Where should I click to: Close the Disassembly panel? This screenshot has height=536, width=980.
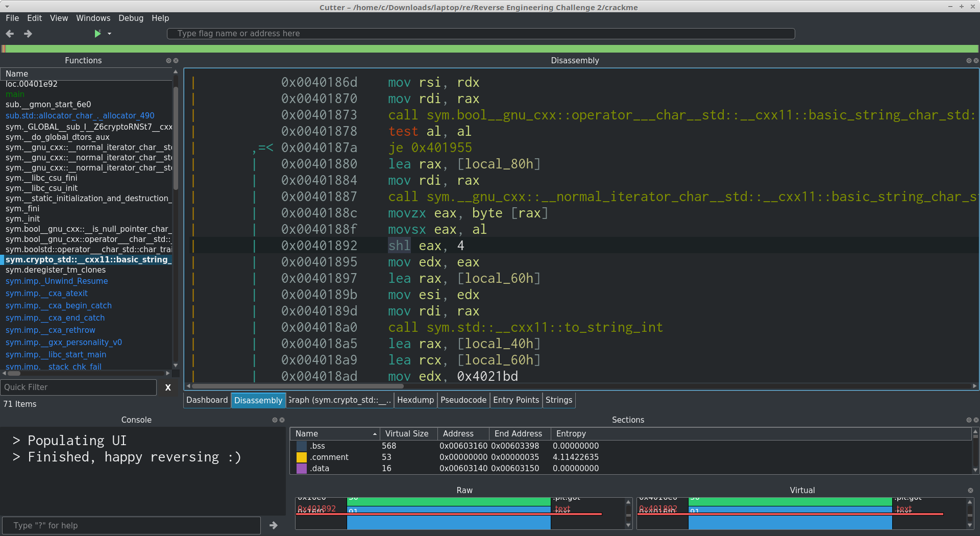click(x=976, y=61)
